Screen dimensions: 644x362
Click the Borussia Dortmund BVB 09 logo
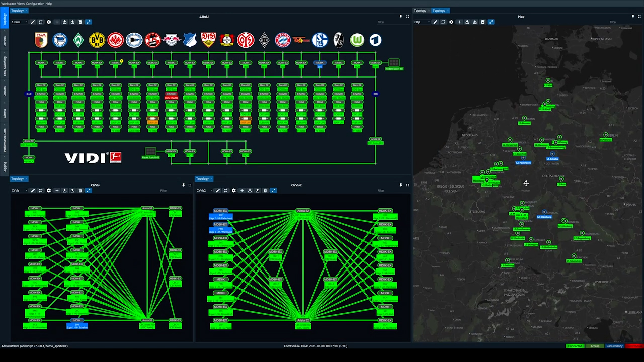pyautogui.click(x=97, y=40)
